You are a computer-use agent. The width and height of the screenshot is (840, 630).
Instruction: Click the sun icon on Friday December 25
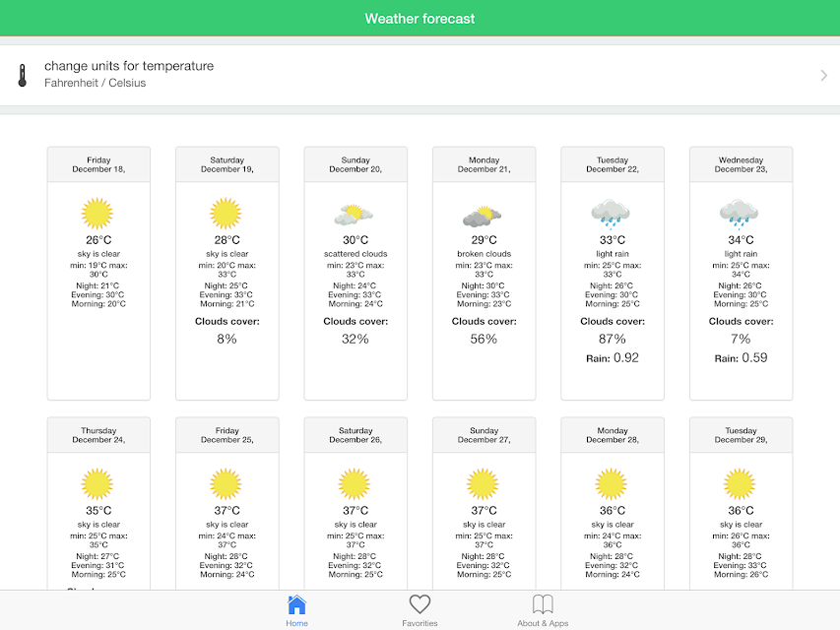pos(226,483)
